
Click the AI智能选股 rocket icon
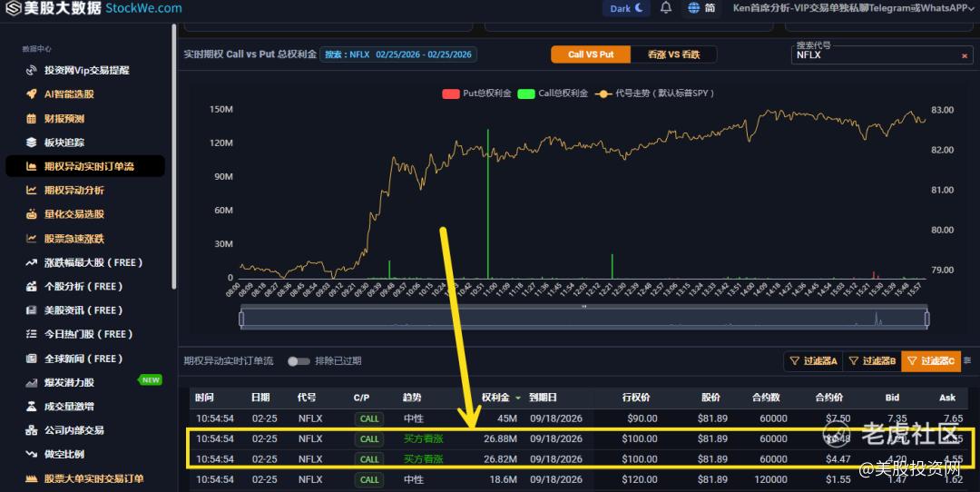point(31,94)
